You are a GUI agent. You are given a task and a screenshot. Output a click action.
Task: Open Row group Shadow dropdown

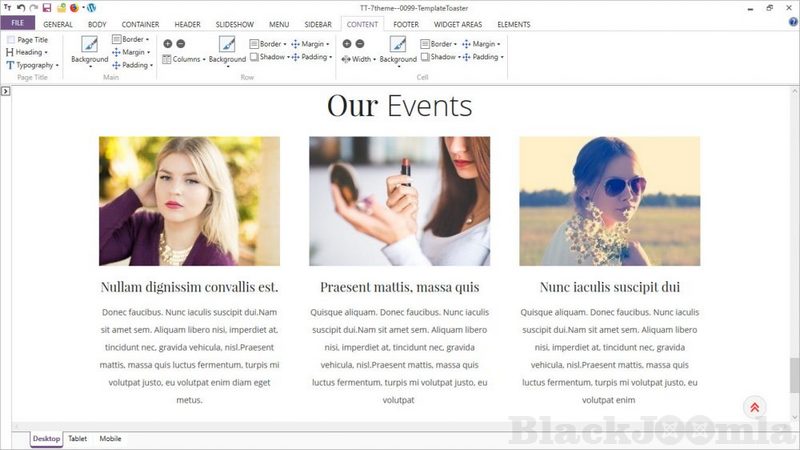click(272, 57)
